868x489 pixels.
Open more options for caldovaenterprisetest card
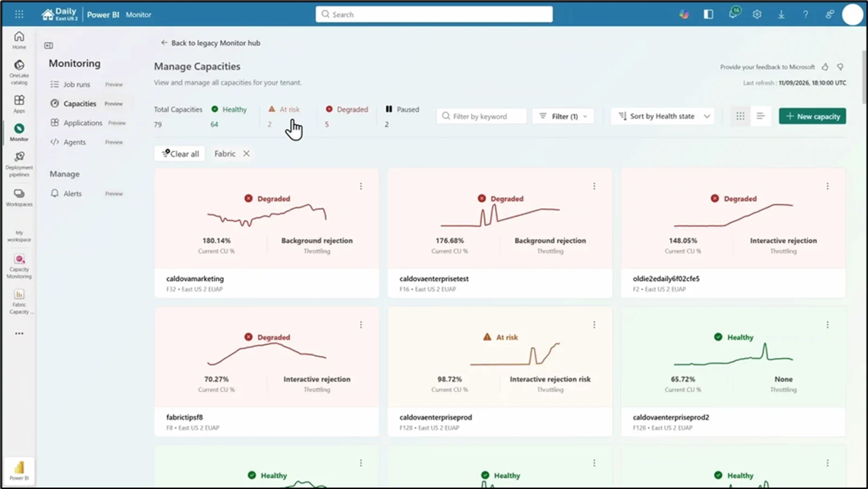coord(594,186)
